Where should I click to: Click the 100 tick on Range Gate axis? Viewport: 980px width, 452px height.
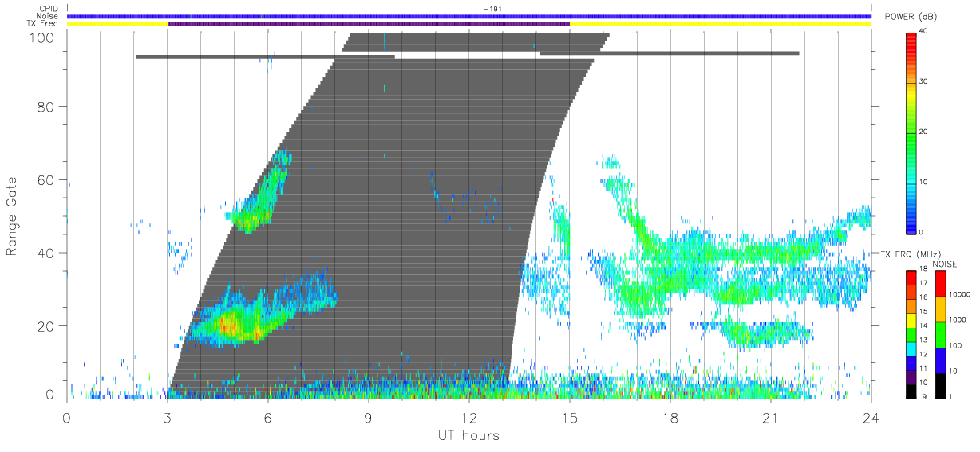[41, 37]
